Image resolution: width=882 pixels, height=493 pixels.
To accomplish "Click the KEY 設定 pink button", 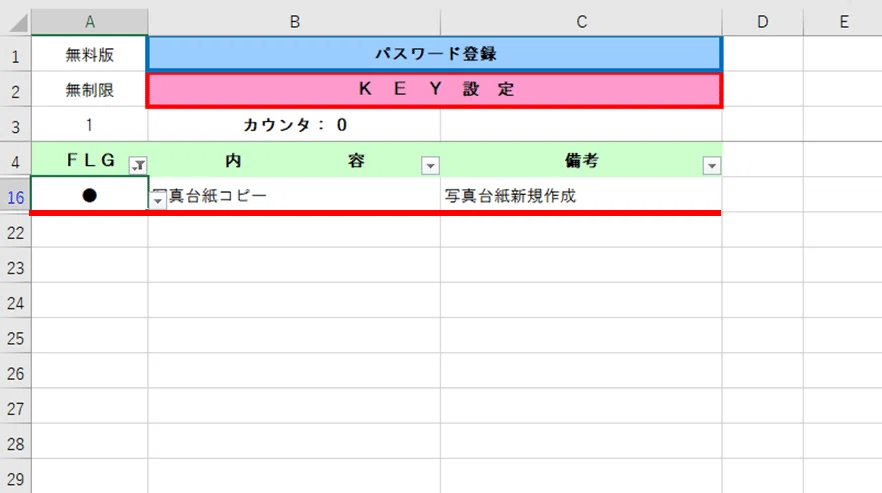I will tap(435, 89).
